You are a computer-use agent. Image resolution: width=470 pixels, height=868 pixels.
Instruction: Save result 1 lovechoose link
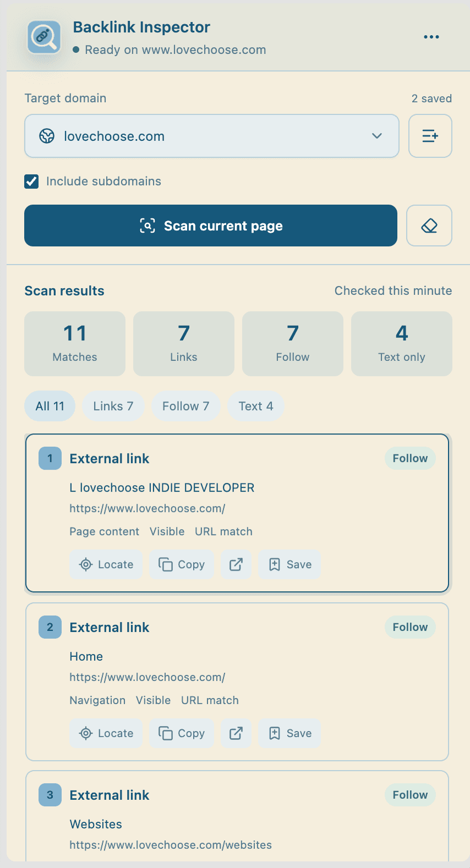click(x=290, y=564)
